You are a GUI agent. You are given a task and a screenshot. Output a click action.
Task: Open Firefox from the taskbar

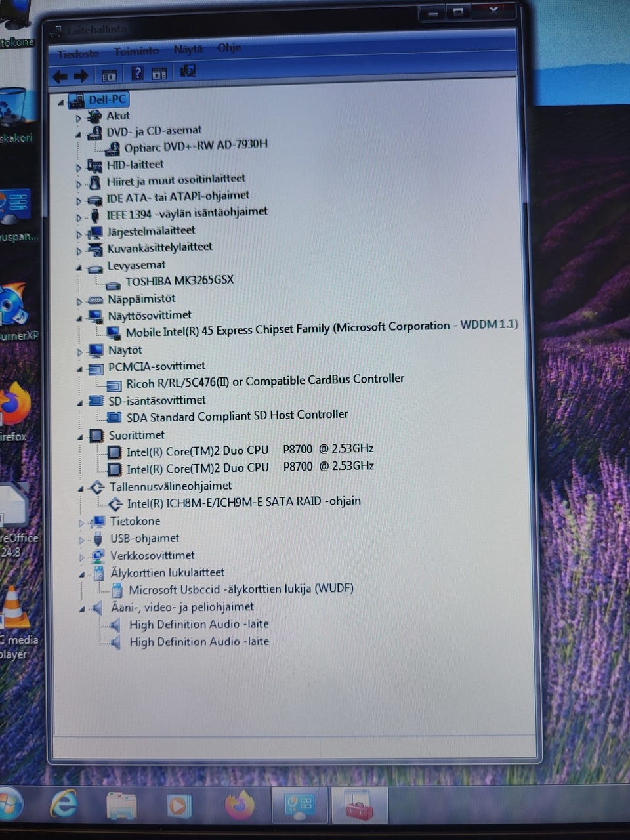240,805
